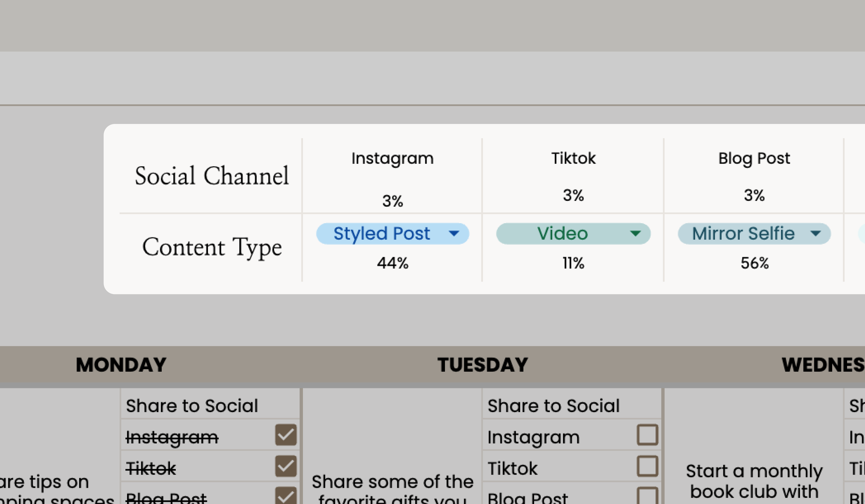Uncheck Monday's Blog Post checkbox

(x=286, y=496)
